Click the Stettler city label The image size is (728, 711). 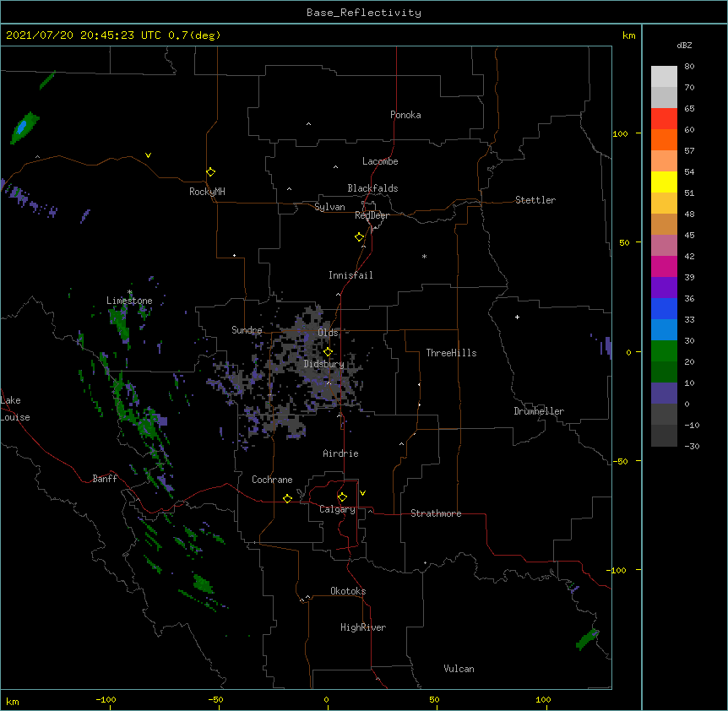[x=535, y=200]
